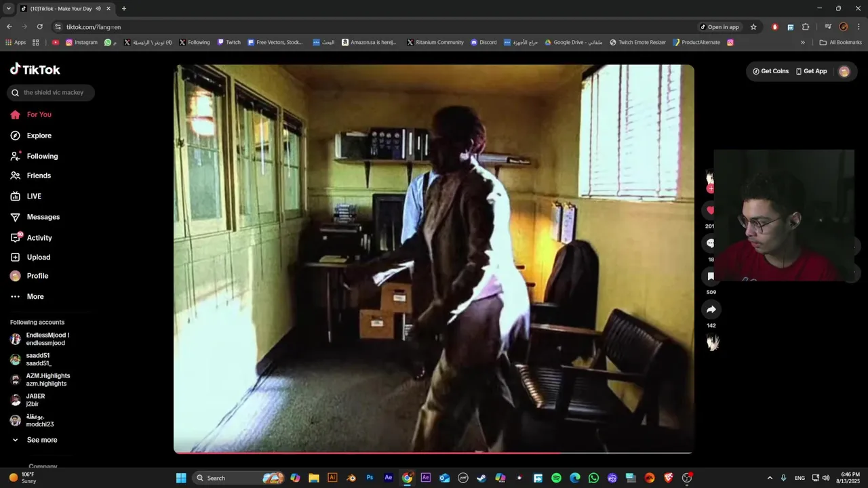Open Windows Start menu
This screenshot has width=868, height=488.
pyautogui.click(x=181, y=478)
